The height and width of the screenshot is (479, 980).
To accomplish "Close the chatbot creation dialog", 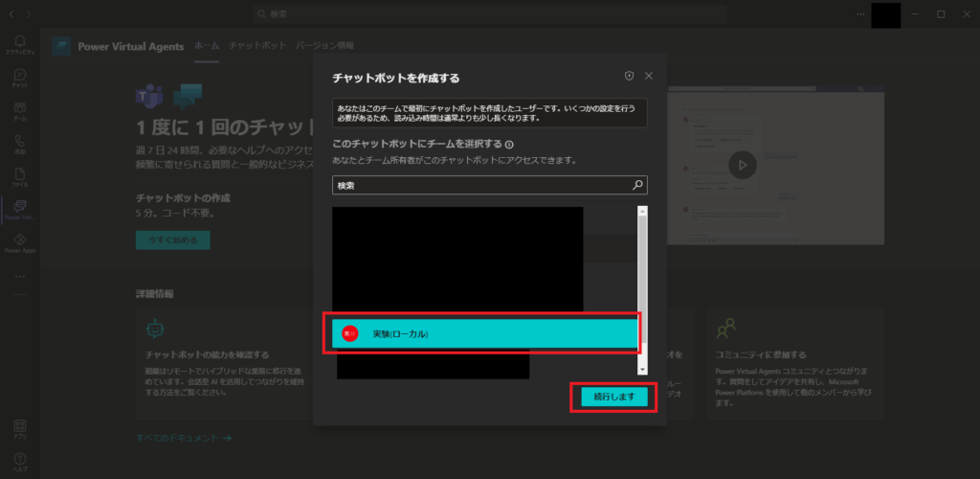I will click(649, 76).
